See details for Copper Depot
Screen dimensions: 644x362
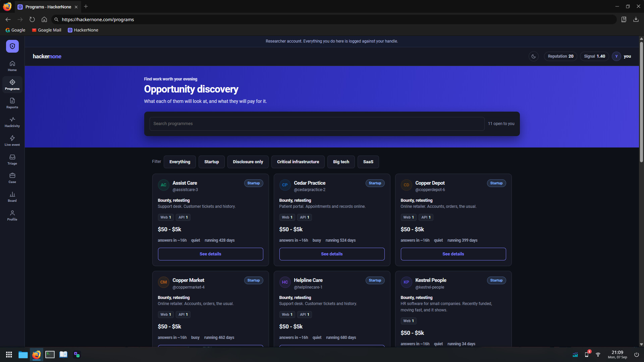click(x=453, y=254)
